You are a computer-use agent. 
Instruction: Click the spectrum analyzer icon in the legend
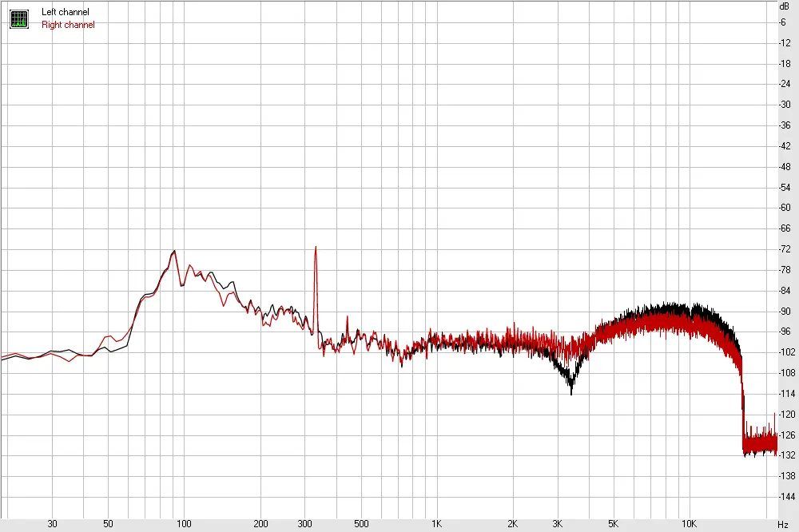click(19, 19)
